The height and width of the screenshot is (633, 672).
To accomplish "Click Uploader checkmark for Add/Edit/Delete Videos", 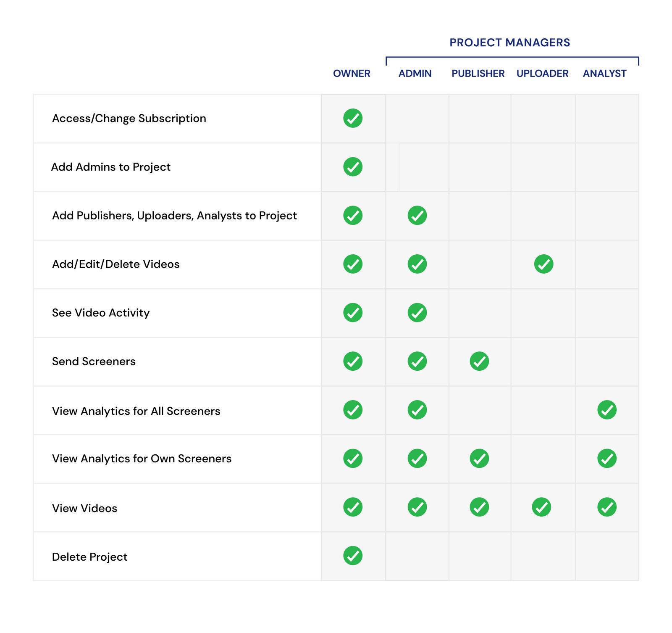I will click(x=543, y=264).
